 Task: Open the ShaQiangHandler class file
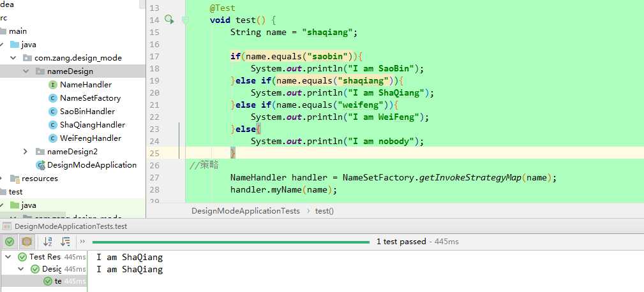(x=93, y=125)
